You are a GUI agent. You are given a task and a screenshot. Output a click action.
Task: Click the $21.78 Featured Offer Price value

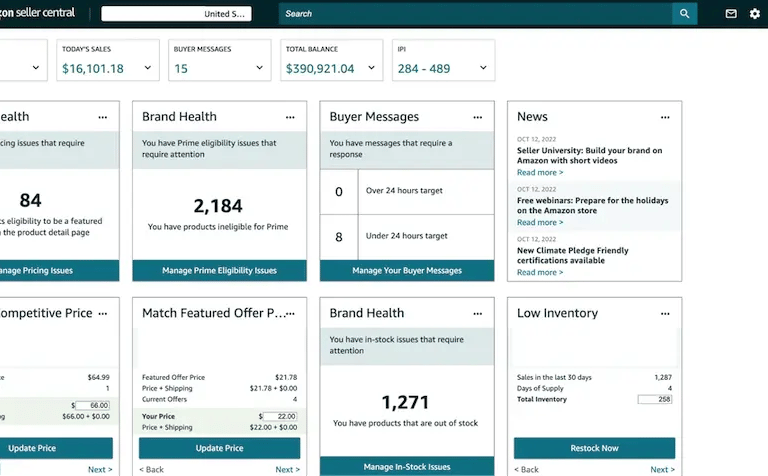[286, 377]
